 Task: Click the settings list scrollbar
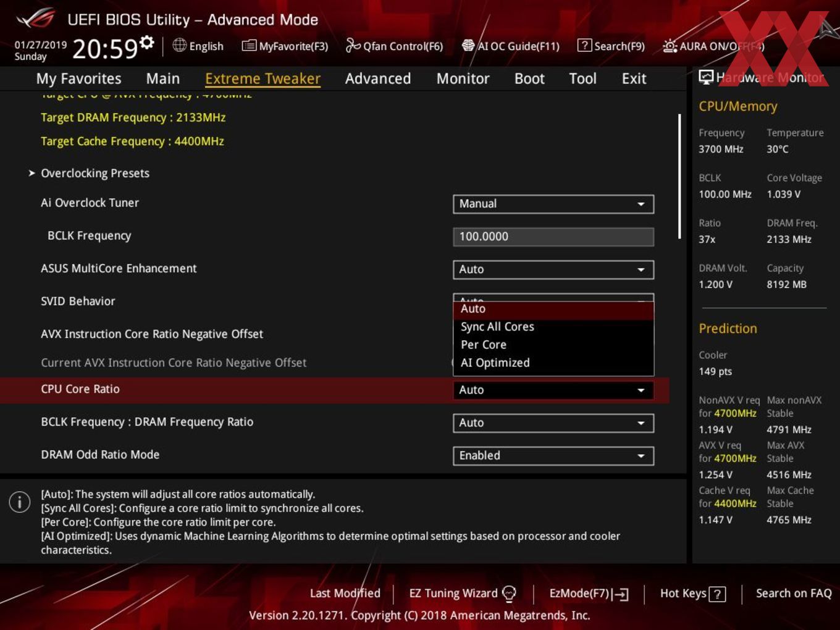point(679,176)
